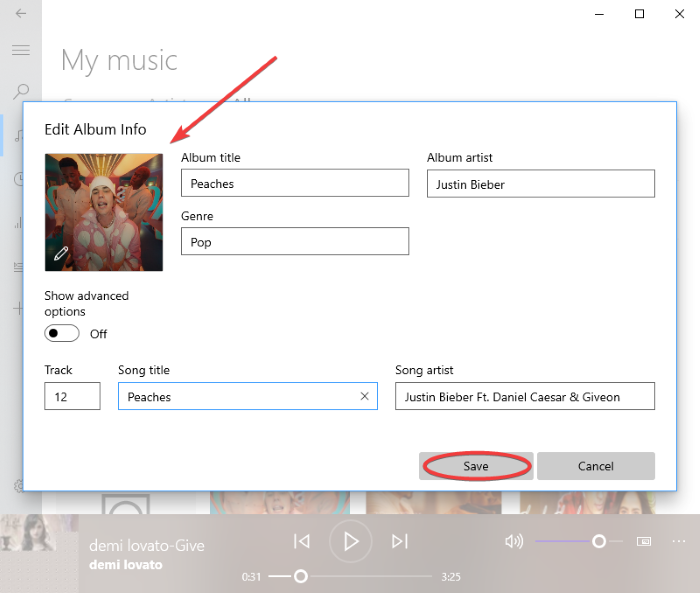The height and width of the screenshot is (593, 700).
Task: Click the pencil edit icon on album art
Action: click(x=61, y=253)
